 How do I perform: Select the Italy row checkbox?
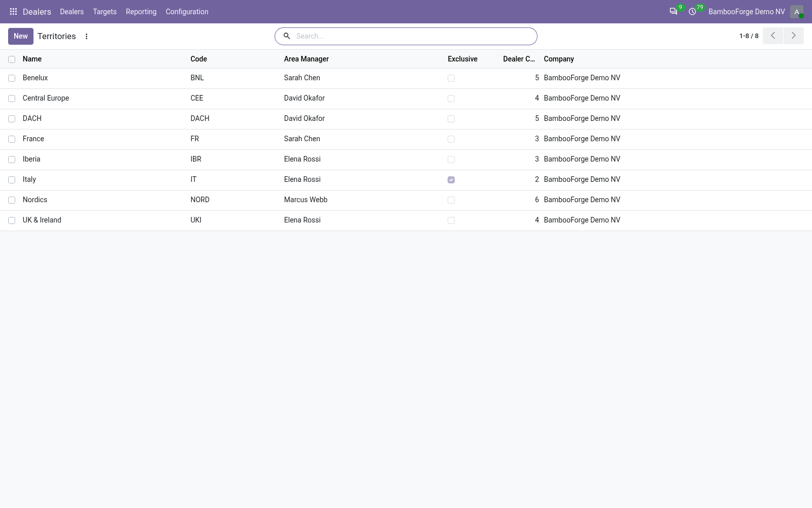pos(12,180)
